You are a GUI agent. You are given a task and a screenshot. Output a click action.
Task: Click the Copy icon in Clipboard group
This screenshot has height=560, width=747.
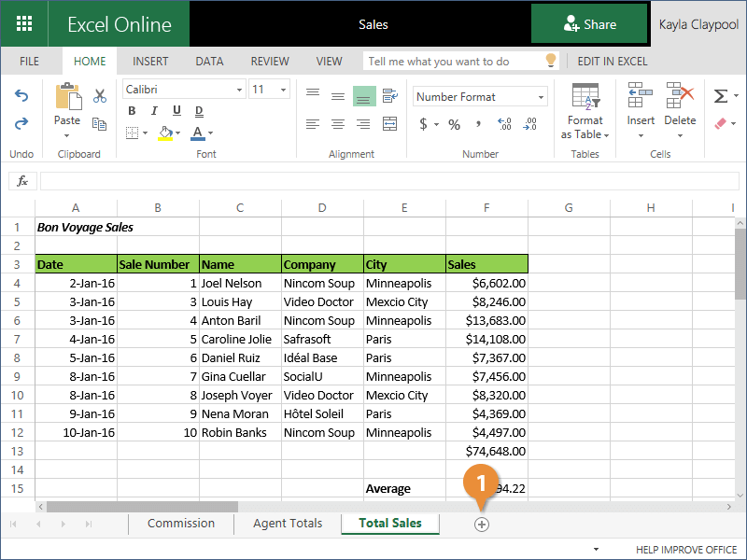tap(100, 122)
